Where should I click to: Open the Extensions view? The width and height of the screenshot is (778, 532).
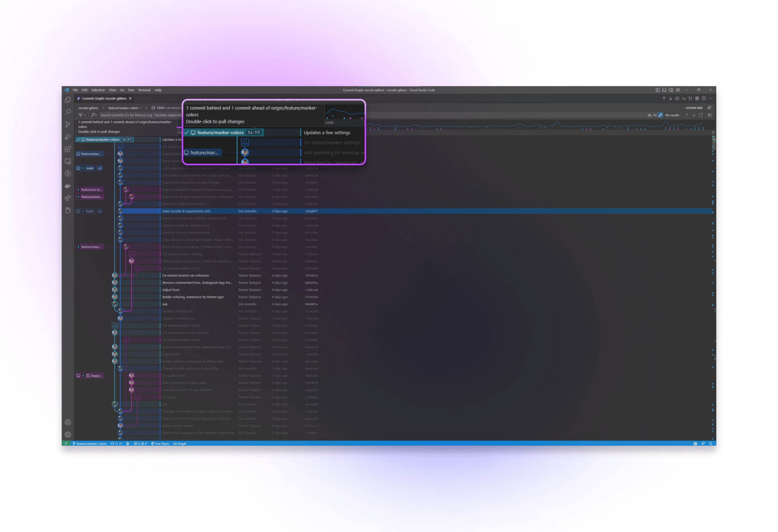[68, 149]
